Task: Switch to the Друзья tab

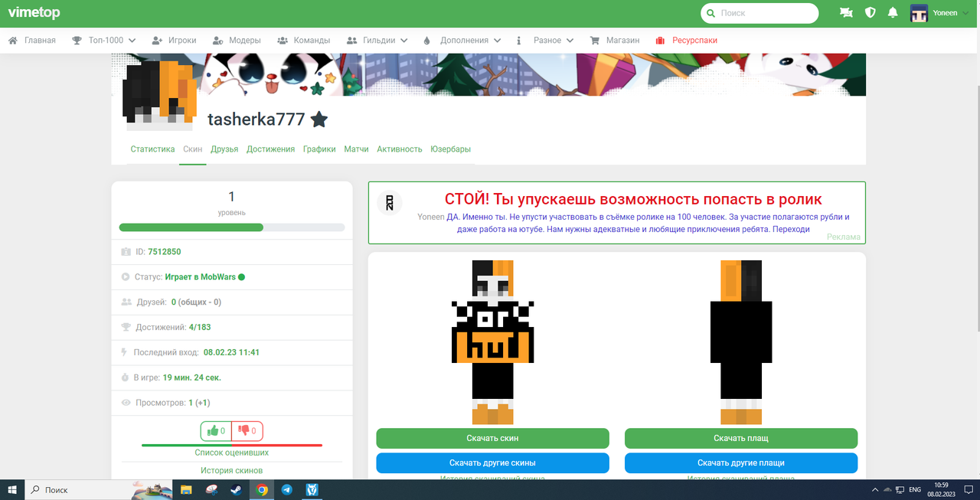Action: point(224,149)
